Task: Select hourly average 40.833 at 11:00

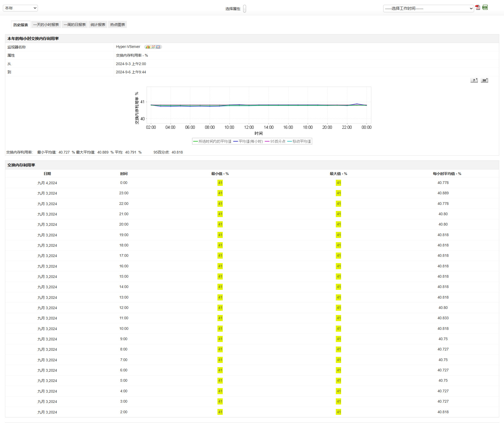Action: (x=443, y=318)
